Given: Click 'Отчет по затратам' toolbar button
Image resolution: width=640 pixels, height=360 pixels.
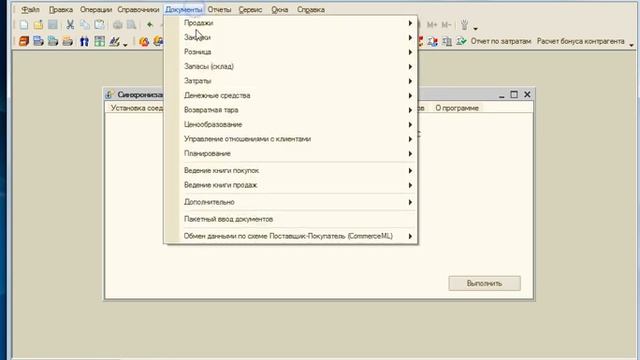Looking at the screenshot, I should (x=501, y=41).
